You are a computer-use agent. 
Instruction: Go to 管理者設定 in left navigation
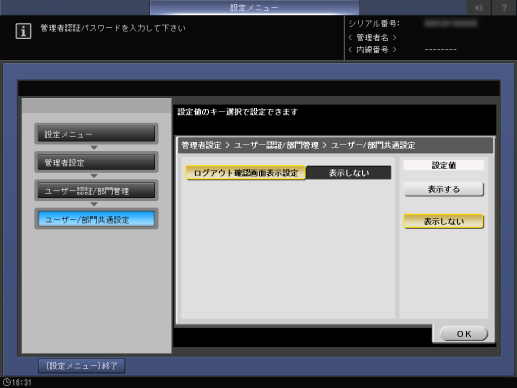point(96,162)
